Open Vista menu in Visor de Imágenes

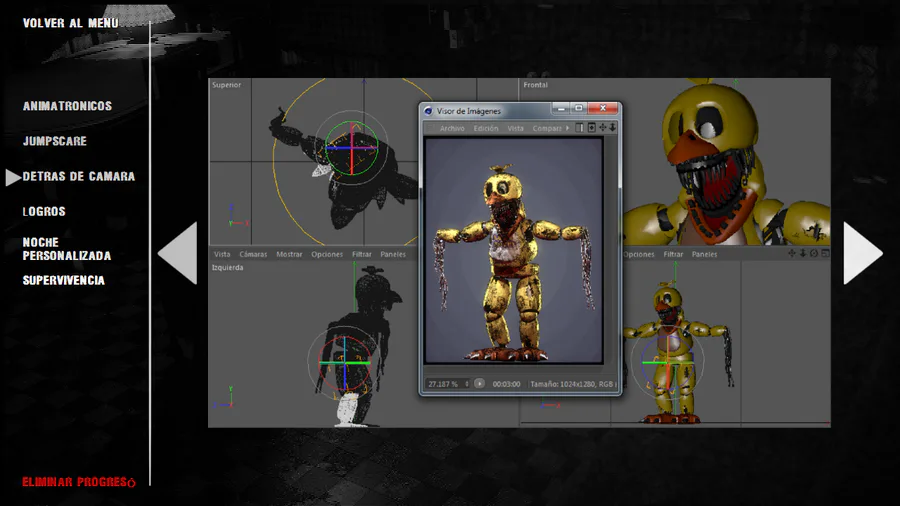[515, 128]
